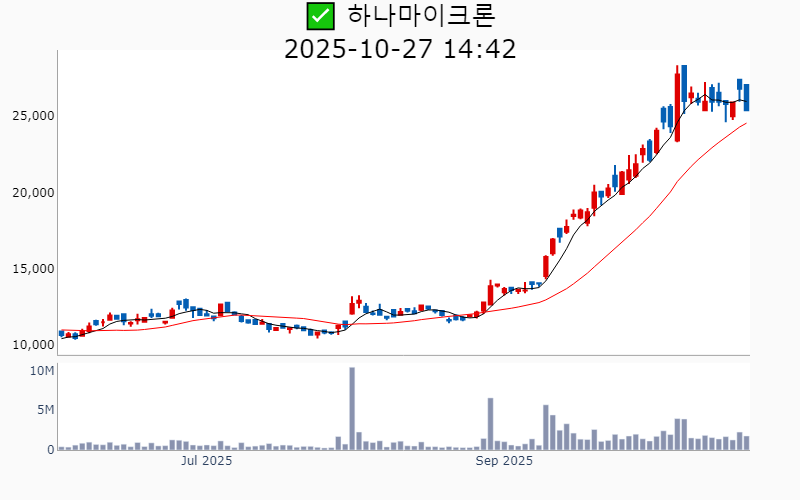Click the 5M volume axis label

[45, 410]
